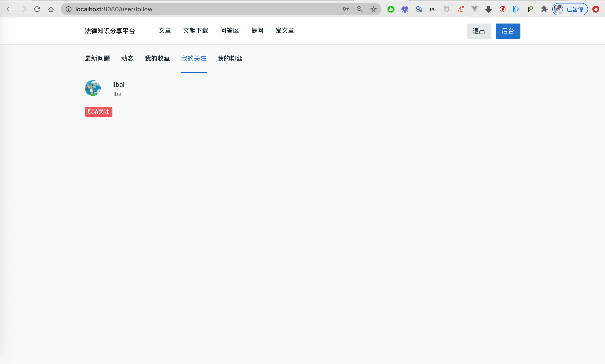
Task: Switch to the 我的收藏 tab
Action: (157, 58)
